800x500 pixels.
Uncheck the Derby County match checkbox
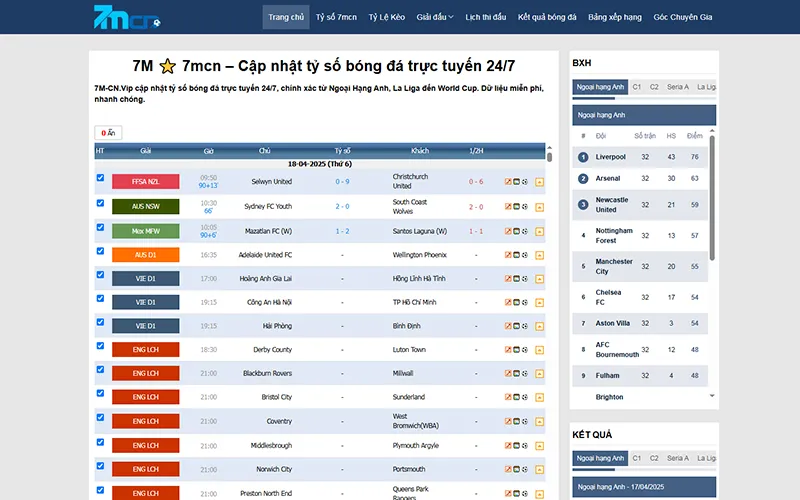[x=100, y=346]
